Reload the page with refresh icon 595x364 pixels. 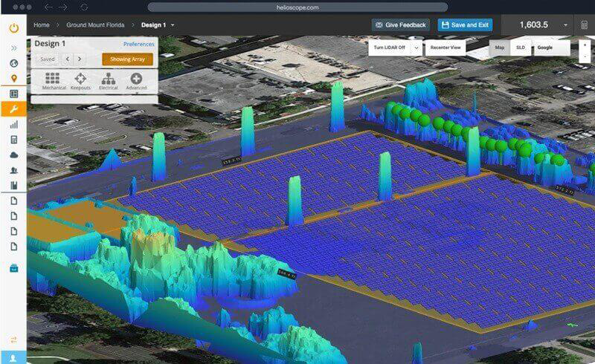click(x=84, y=7)
